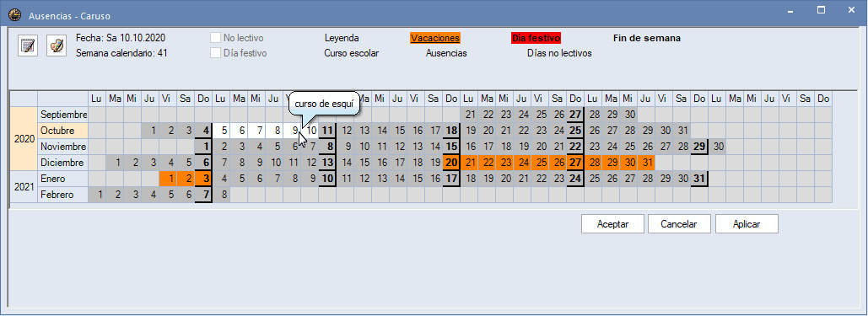Select the Enero row header
Screen dimensions: 868x316
[x=63, y=179]
